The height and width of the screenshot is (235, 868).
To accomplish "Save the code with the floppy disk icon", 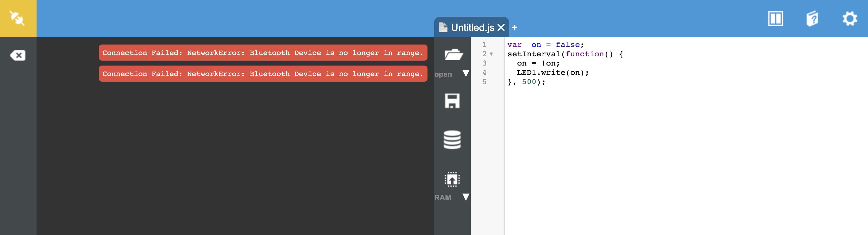I will tap(452, 101).
